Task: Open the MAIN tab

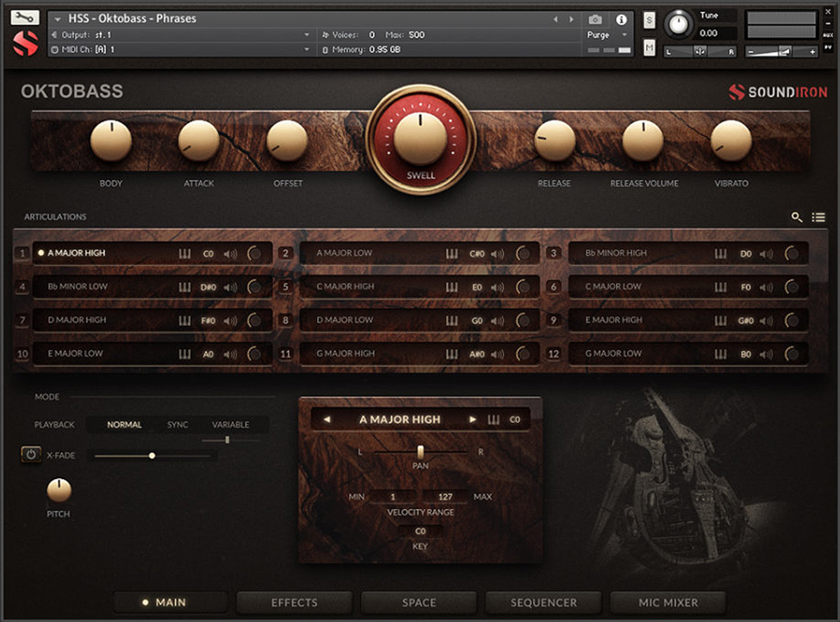Action: [x=171, y=602]
